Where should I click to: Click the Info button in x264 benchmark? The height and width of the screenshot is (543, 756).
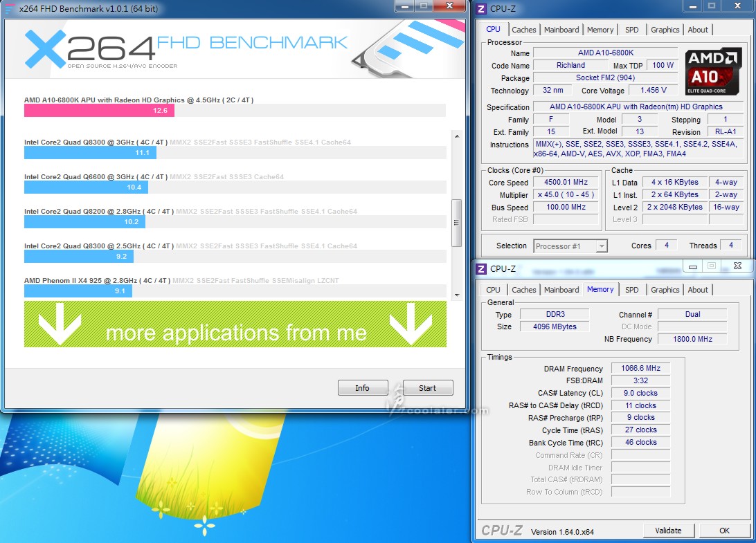[x=363, y=388]
